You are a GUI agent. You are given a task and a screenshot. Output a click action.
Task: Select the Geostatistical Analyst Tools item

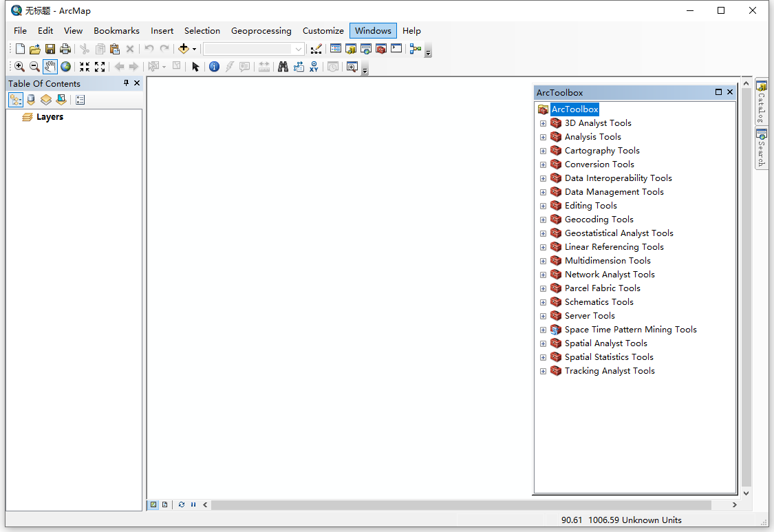click(619, 233)
